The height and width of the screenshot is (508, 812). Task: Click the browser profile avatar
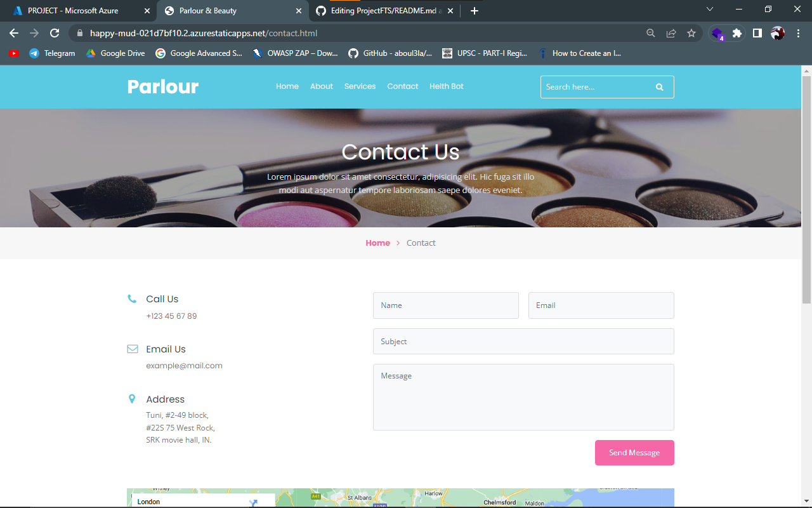(x=777, y=33)
